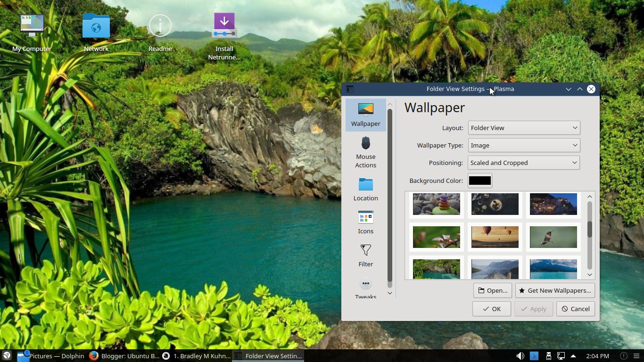Viewport: 644px width, 362px height.
Task: Open the Icons settings section
Action: click(365, 222)
